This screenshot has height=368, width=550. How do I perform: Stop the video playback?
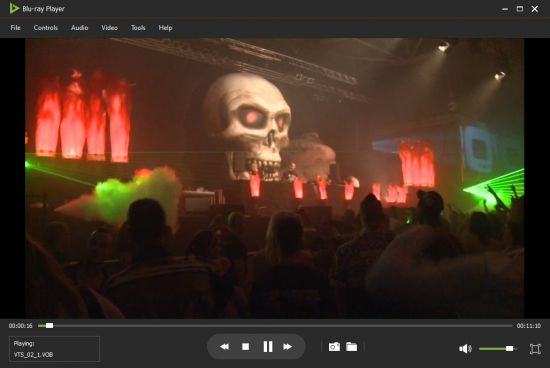coord(246,347)
